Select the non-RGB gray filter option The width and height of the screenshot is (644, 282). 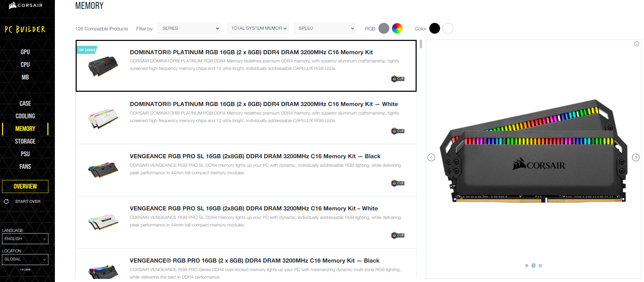click(x=384, y=28)
